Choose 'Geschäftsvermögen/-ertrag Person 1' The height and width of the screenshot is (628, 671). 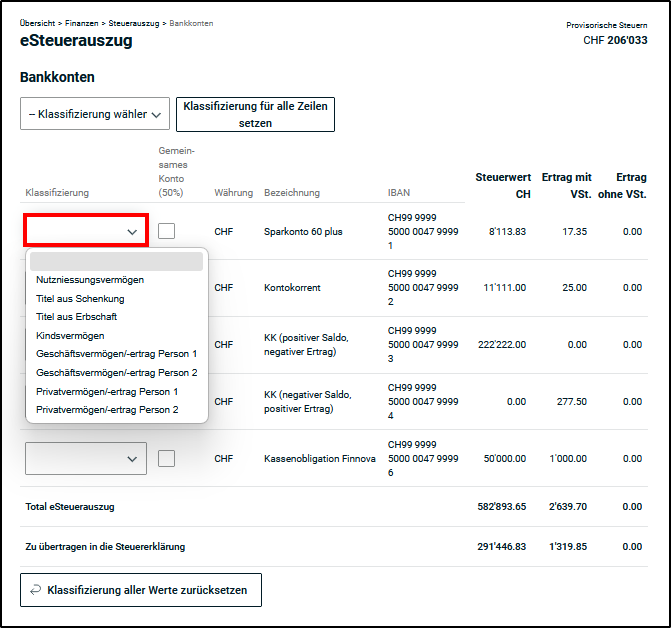116,354
